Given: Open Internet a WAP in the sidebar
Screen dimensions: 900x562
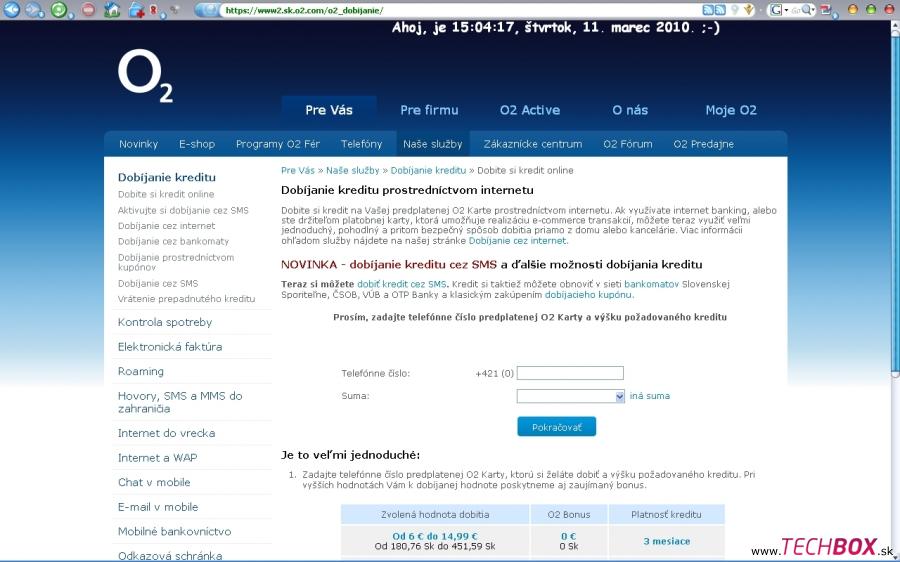Looking at the screenshot, I should coord(157,458).
